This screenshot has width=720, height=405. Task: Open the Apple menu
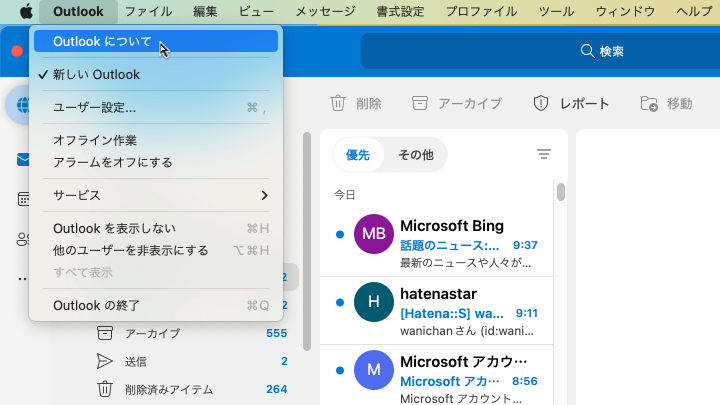[26, 11]
